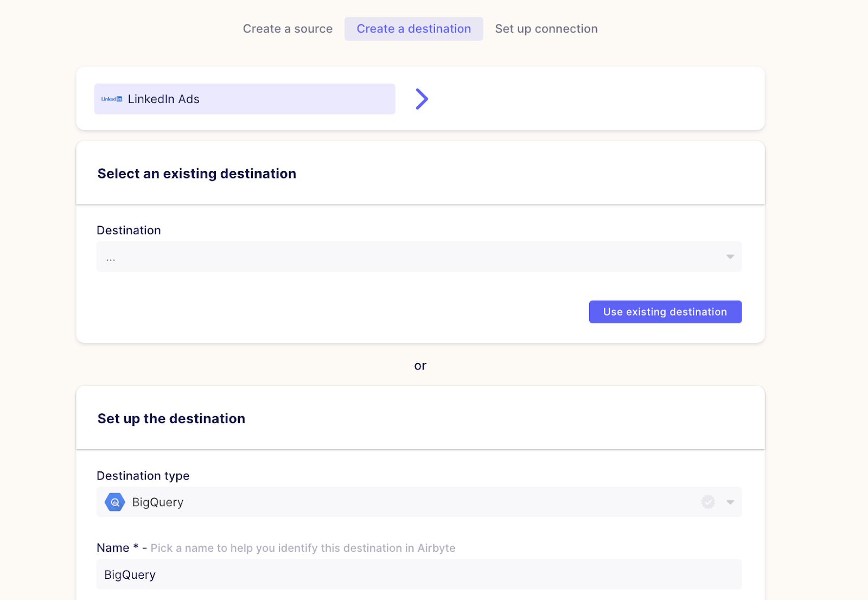Select the Create a destination tab
868x600 pixels.
click(413, 29)
